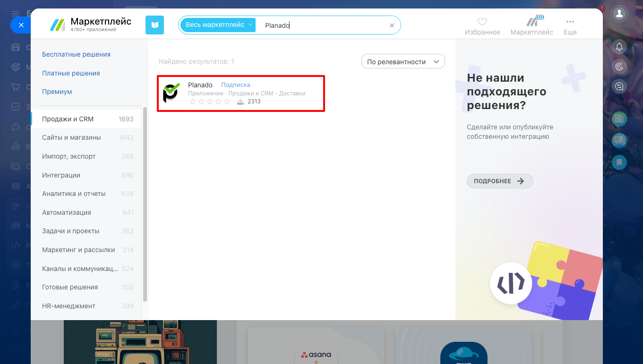Select Задачи и проекты category
Screen dimensions: 643x364
pos(86,231)
